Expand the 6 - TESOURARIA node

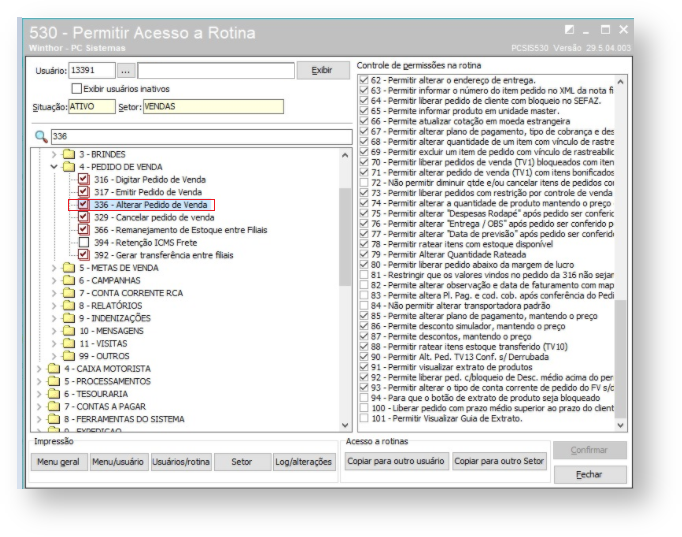click(40, 394)
